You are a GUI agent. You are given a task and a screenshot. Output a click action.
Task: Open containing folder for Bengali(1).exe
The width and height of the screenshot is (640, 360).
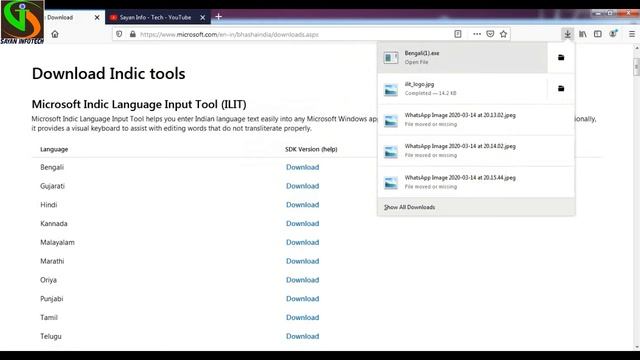pos(561,58)
